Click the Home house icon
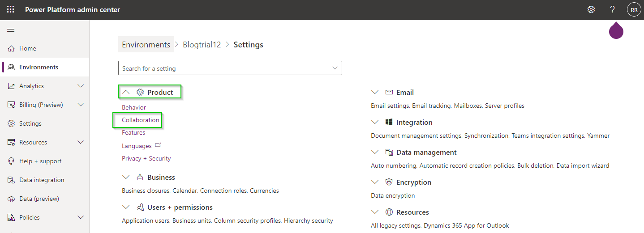 pyautogui.click(x=11, y=48)
